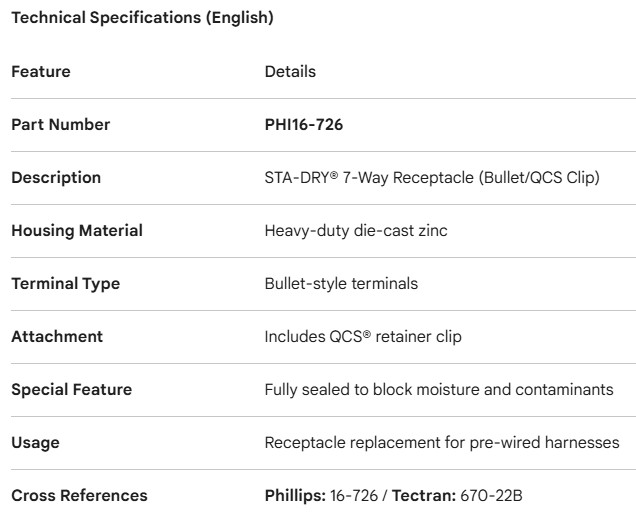Image resolution: width=636 pixels, height=519 pixels.
Task: Click the STA-DRY 7-Way Receptacle description text
Action: pyautogui.click(x=431, y=178)
